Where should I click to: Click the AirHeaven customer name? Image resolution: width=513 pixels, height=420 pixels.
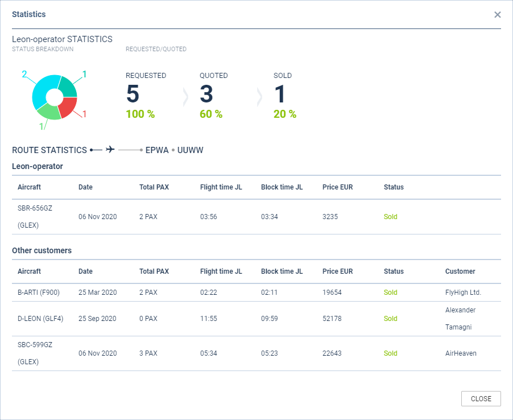(461, 353)
